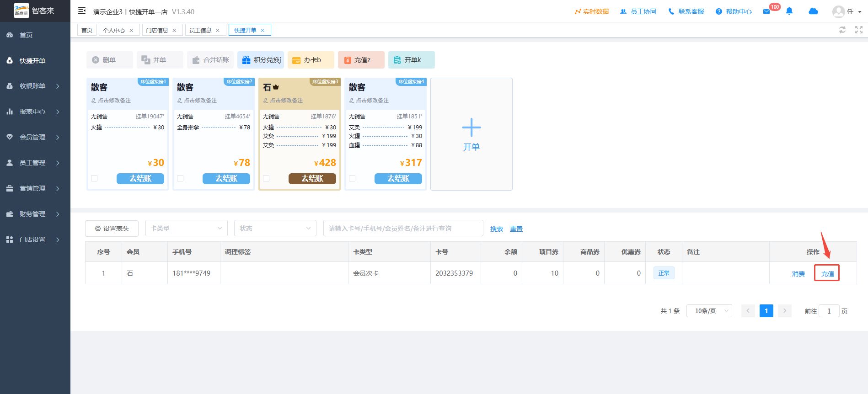Collapse the sidebar with the hamburger icon
Screen dimensions: 868x394
[82, 11]
